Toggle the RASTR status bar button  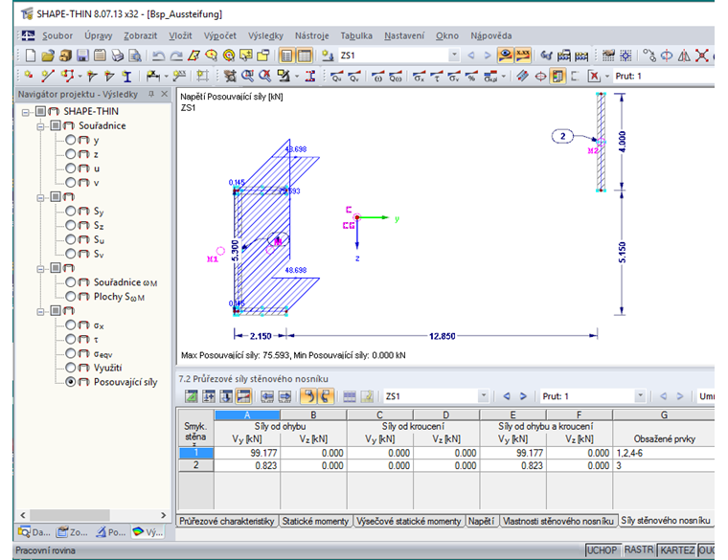point(638,550)
